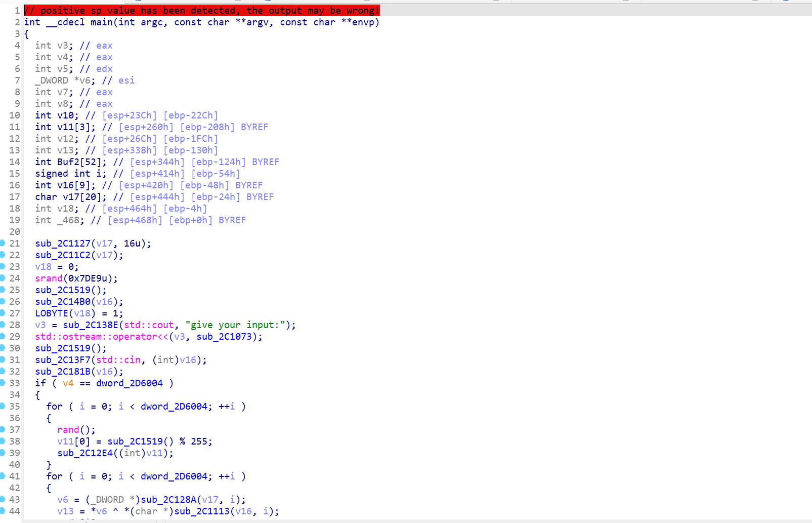Click the [esp+338h] comment on line 13

[130, 150]
